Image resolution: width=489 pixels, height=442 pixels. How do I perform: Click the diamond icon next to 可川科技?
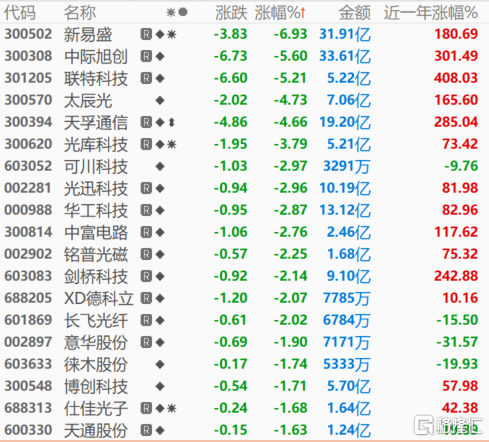[x=160, y=166]
